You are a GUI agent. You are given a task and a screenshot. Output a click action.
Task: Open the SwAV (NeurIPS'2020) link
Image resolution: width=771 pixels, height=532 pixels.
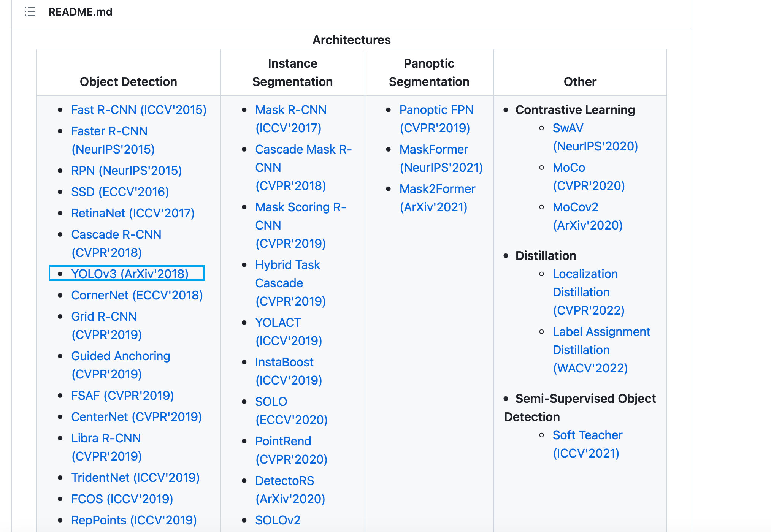tap(568, 128)
